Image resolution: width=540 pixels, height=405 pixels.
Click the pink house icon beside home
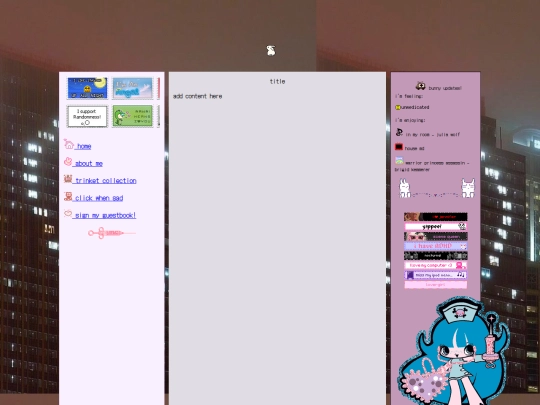click(69, 144)
